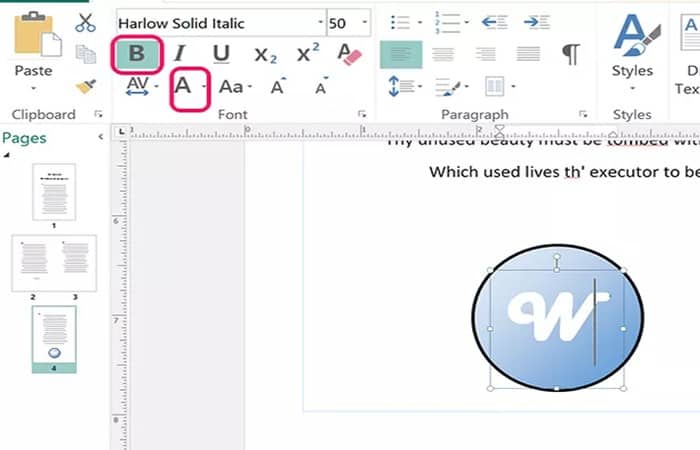Open the Clipboard dialog launcher
Image resolution: width=700 pixels, height=450 pixels.
(98, 115)
